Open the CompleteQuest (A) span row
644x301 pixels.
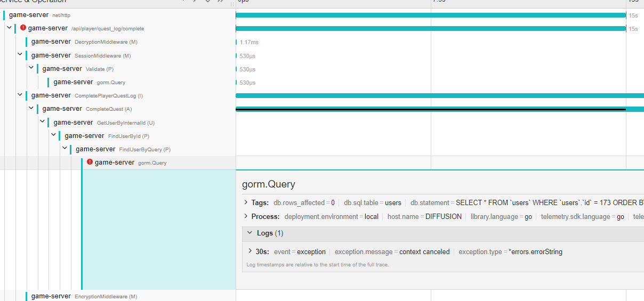[87, 109]
